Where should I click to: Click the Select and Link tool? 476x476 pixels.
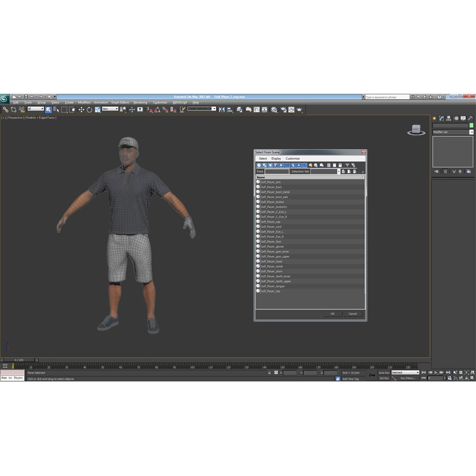5,110
